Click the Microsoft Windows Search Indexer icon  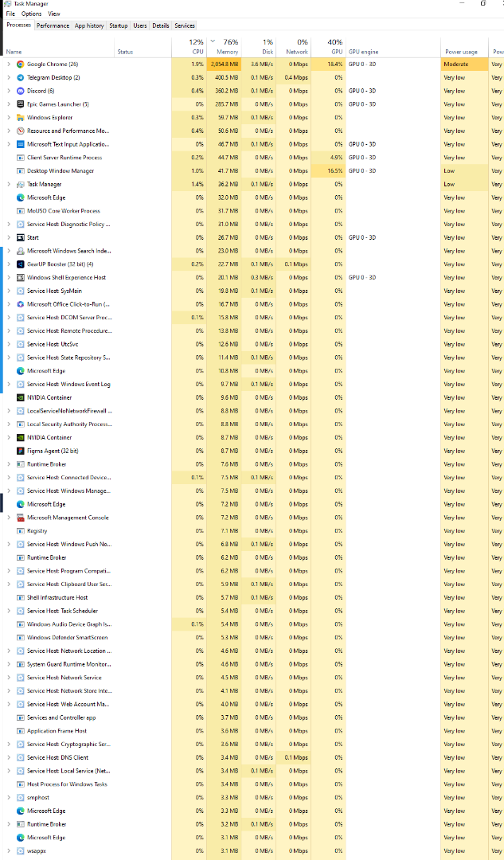click(x=20, y=251)
